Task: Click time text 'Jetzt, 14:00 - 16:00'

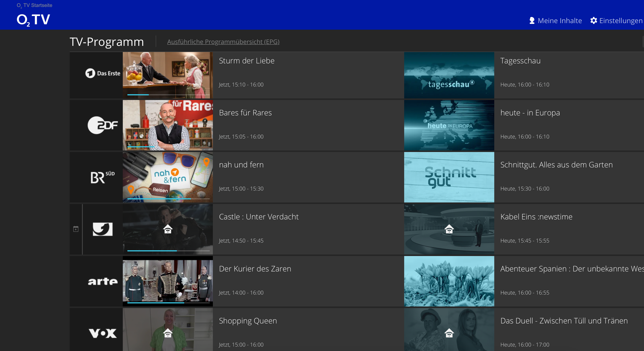Action: point(241,293)
